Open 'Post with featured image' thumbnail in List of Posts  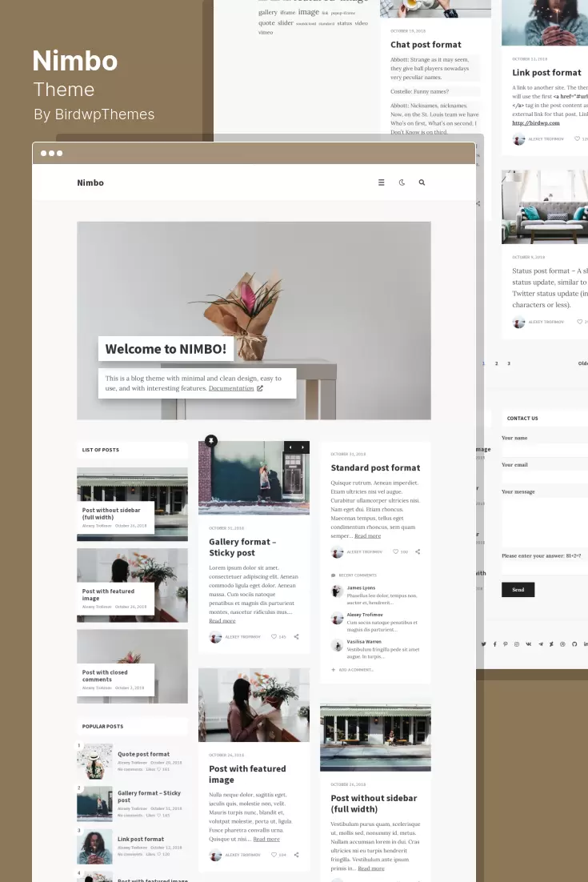132,585
